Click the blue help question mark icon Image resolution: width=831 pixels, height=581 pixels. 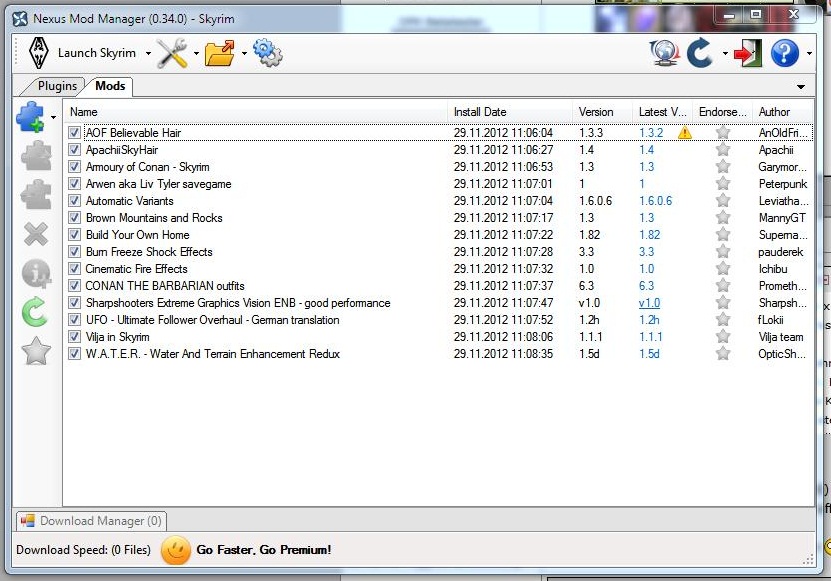pyautogui.click(x=785, y=53)
